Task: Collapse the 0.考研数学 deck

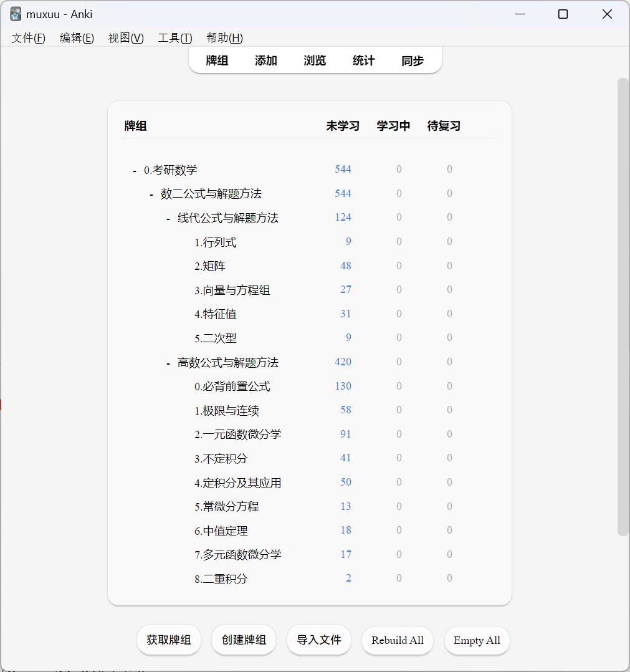Action: pyautogui.click(x=135, y=171)
